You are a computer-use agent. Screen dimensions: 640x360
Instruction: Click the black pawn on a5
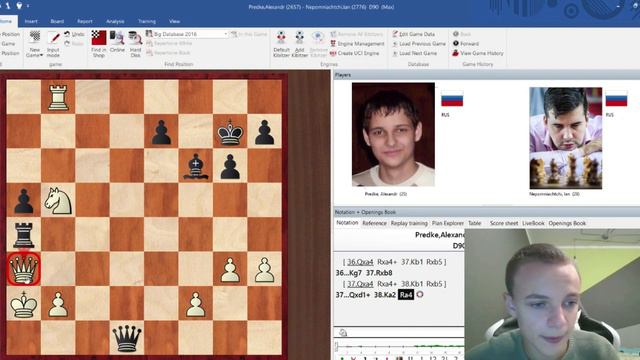(24, 200)
